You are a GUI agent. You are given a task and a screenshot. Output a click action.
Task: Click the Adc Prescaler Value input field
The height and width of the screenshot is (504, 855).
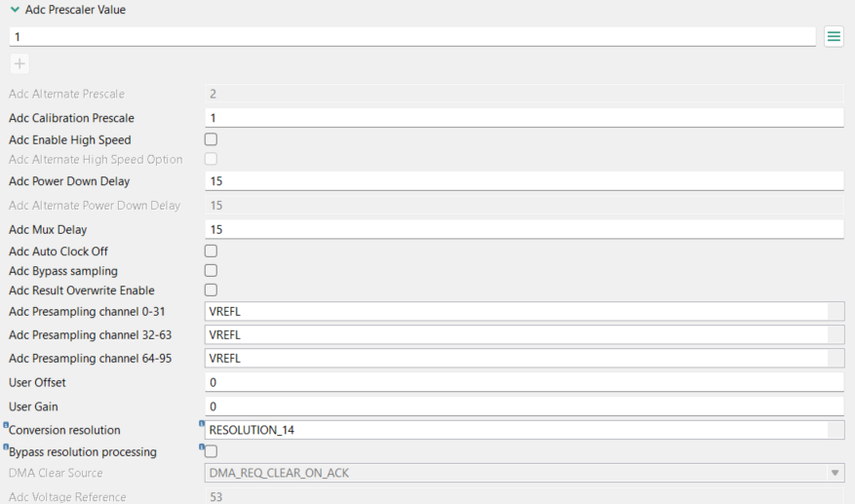pos(409,36)
